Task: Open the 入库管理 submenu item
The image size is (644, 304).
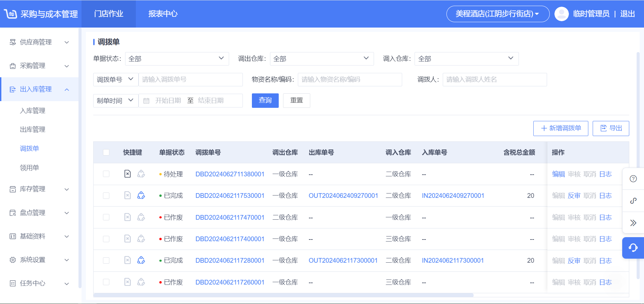Action: (x=33, y=111)
